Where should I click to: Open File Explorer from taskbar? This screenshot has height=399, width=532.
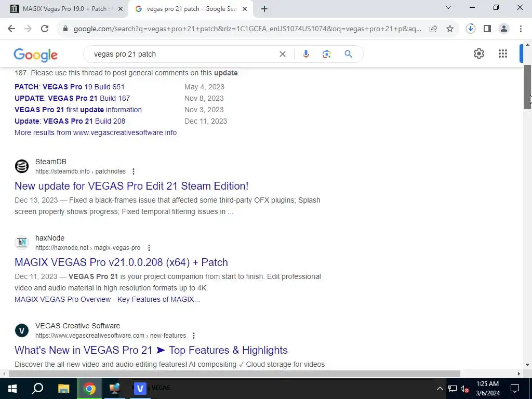click(x=64, y=389)
